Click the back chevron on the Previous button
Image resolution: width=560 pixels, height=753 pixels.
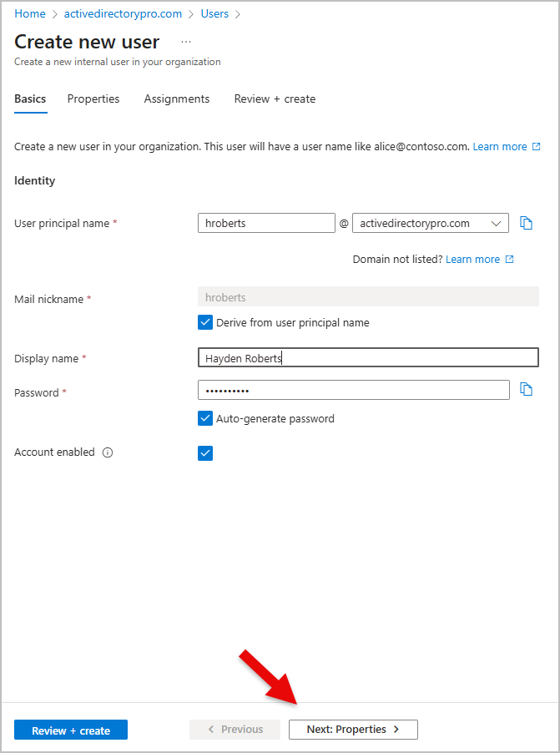pos(210,729)
